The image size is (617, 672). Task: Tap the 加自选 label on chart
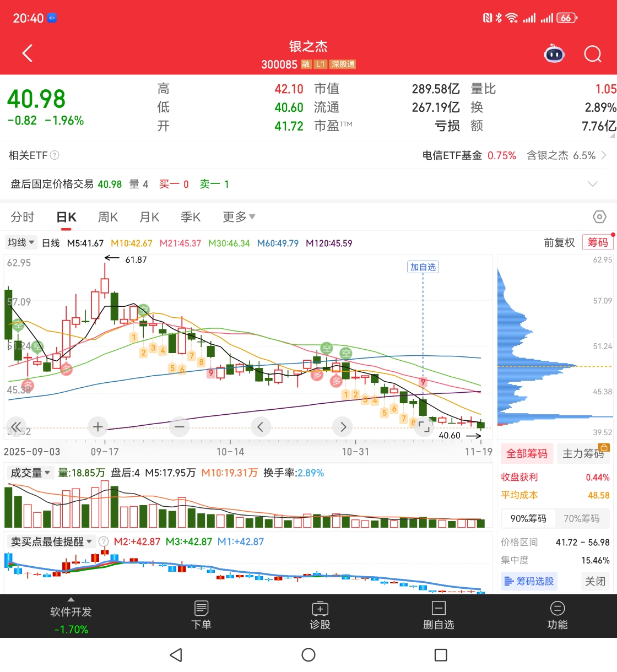click(x=423, y=267)
